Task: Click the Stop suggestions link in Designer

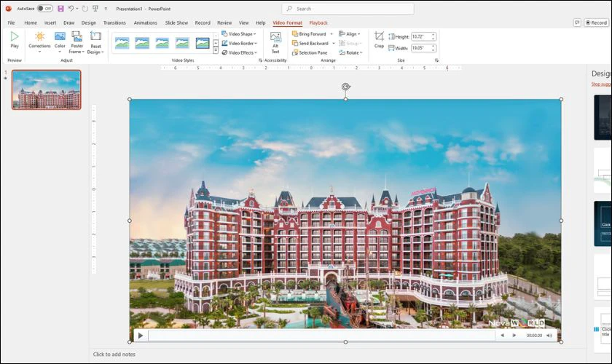Action: [x=602, y=84]
